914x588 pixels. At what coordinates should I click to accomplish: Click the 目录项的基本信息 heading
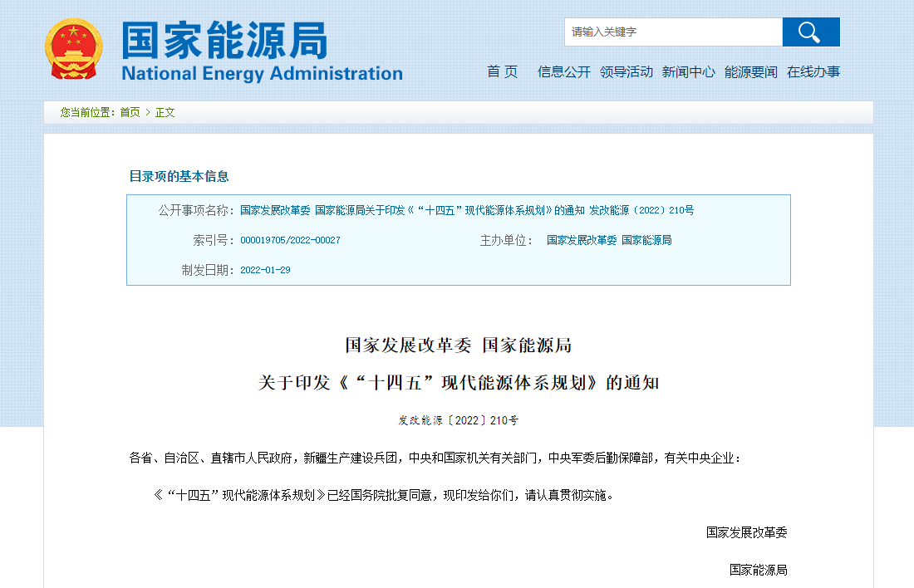point(179,176)
